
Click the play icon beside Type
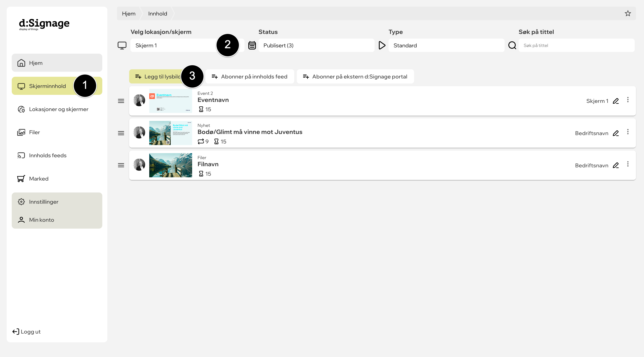[382, 45]
